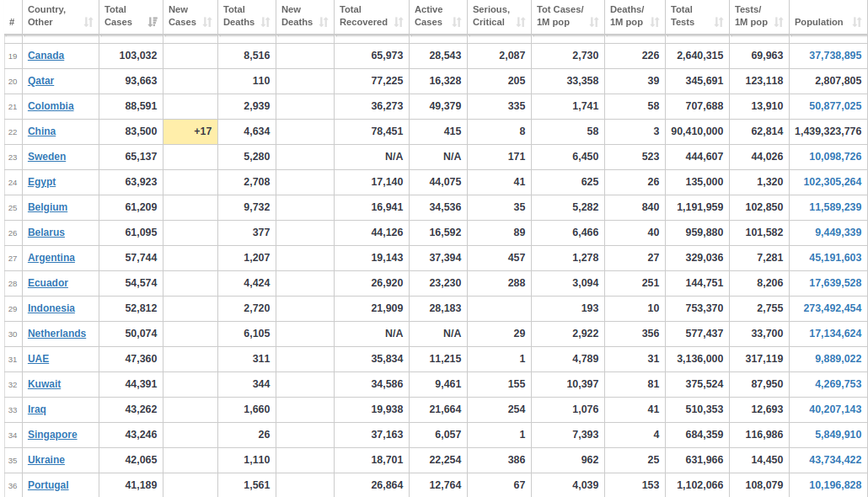Open Canada population figure 37,738,895 link
This screenshot has height=497, width=868.
click(835, 56)
